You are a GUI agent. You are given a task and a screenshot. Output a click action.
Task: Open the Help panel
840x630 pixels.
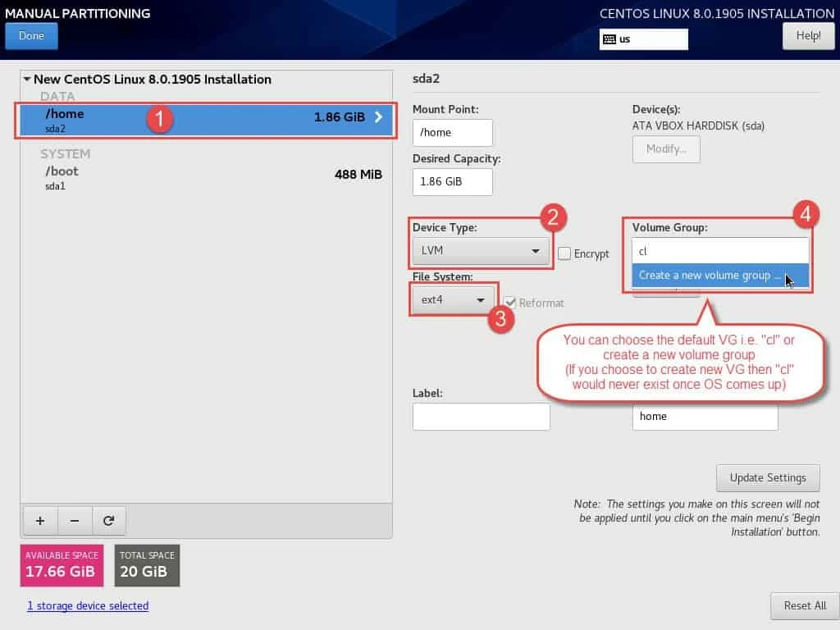coord(807,36)
